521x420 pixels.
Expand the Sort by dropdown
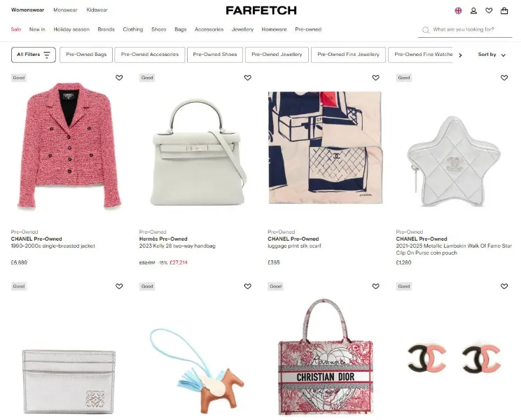[492, 55]
